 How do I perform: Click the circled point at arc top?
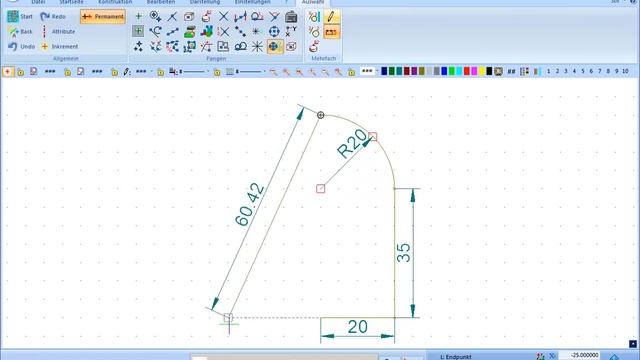(321, 115)
